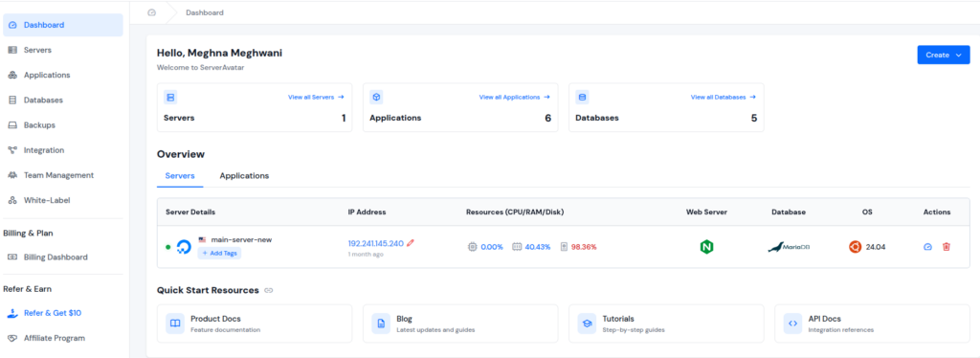980x358 pixels.
Task: Click the Nginx web server icon
Action: coord(707,247)
